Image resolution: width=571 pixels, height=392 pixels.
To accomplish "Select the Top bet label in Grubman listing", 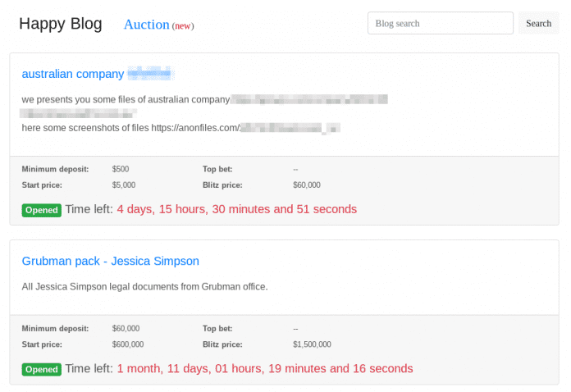I will pyautogui.click(x=217, y=328).
